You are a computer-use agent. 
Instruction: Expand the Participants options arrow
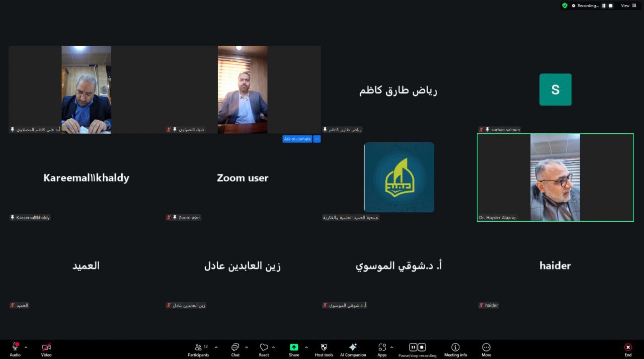pyautogui.click(x=216, y=347)
